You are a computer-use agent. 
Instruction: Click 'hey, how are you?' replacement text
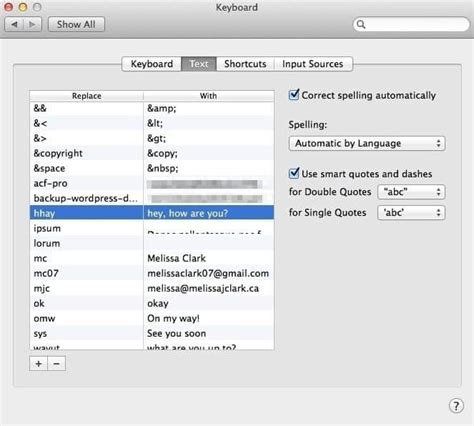pyautogui.click(x=188, y=213)
